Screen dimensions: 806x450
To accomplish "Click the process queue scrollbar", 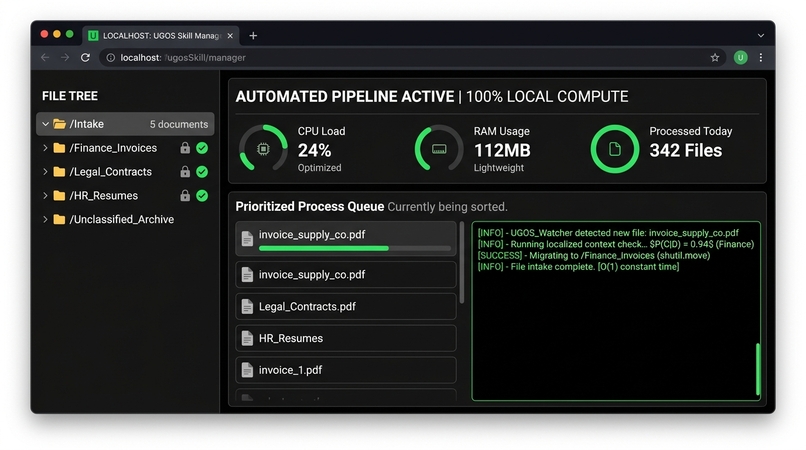I will click(x=462, y=263).
